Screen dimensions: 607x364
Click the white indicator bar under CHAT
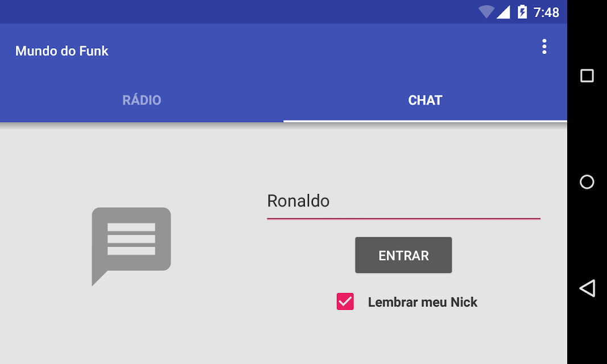425,121
